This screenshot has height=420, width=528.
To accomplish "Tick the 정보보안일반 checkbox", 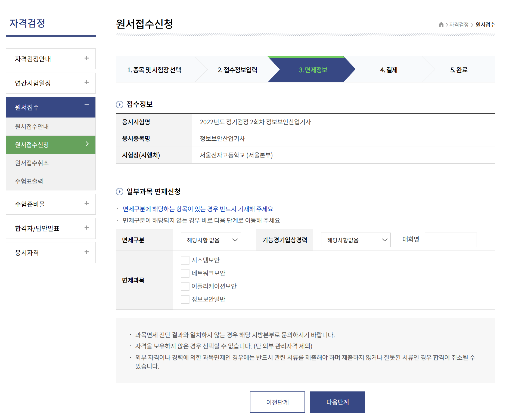I will (x=185, y=299).
